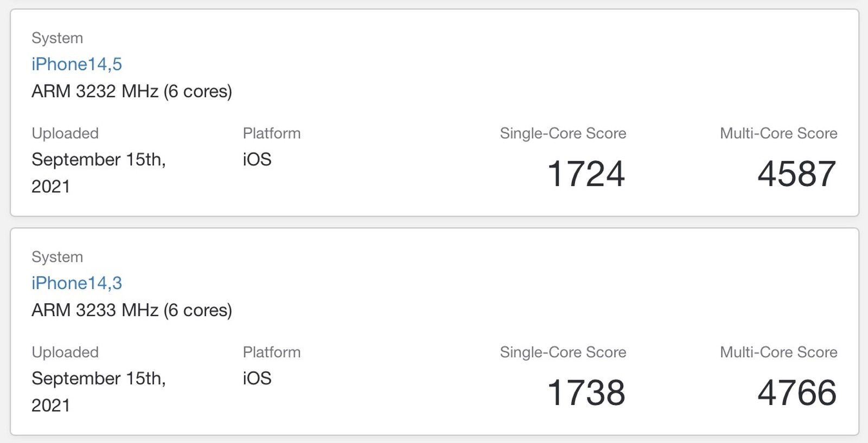Click the Multi-Core Score label above 4587

point(778,133)
